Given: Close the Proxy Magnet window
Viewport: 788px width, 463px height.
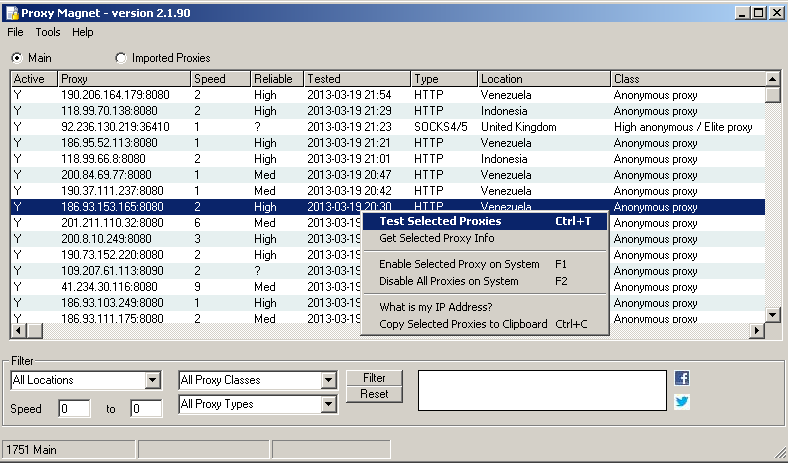Looking at the screenshot, I should 777,13.
